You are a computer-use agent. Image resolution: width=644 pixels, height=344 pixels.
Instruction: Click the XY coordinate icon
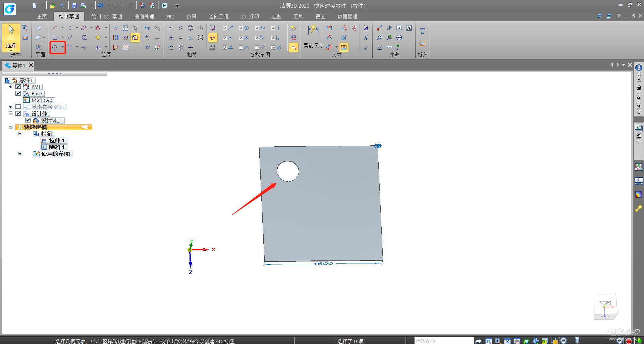click(148, 47)
